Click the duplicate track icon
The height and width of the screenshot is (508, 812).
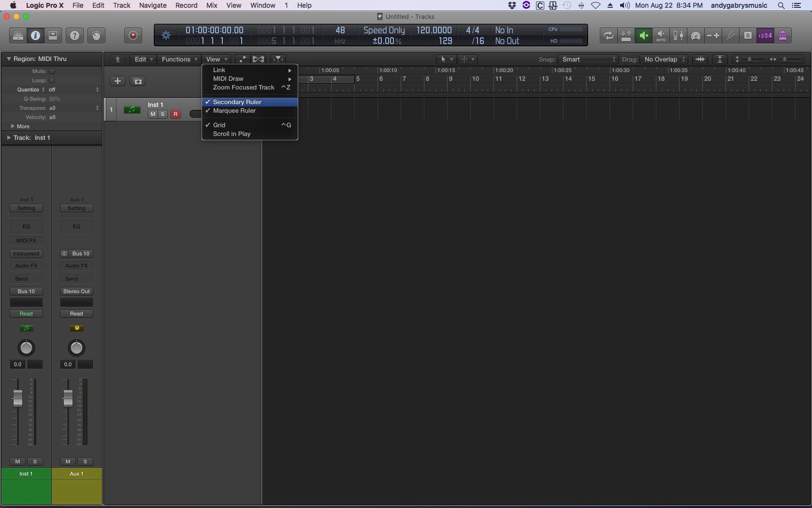coord(138,81)
